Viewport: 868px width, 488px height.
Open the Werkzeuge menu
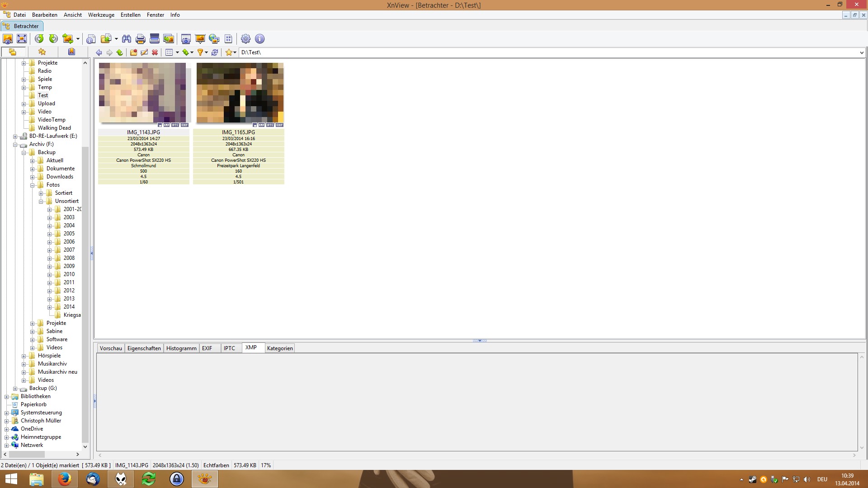(101, 15)
